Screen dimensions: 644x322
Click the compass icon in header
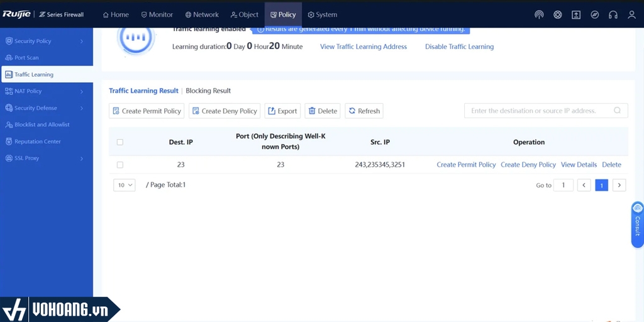coord(595,15)
